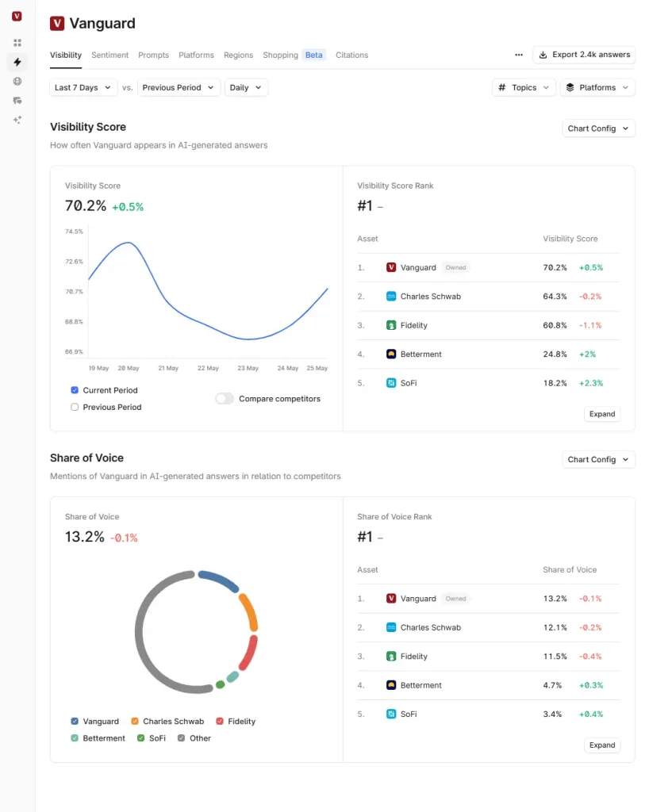
Task: Uncheck SoFi in the donut legend
Action: tap(141, 738)
